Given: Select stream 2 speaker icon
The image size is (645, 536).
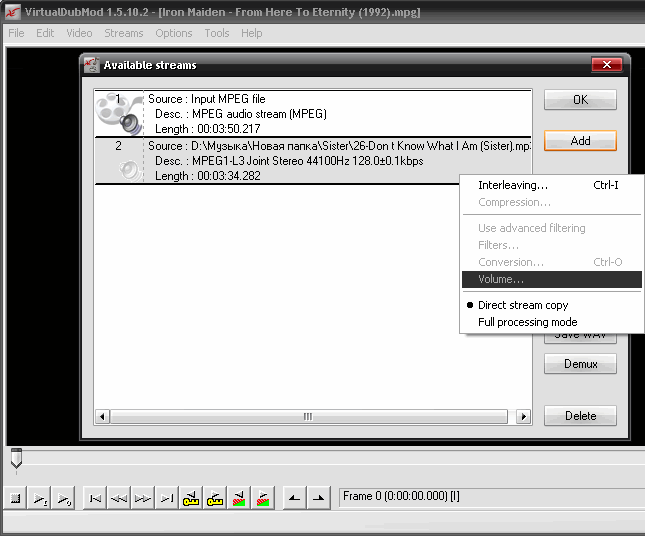Looking at the screenshot, I should pyautogui.click(x=130, y=169).
